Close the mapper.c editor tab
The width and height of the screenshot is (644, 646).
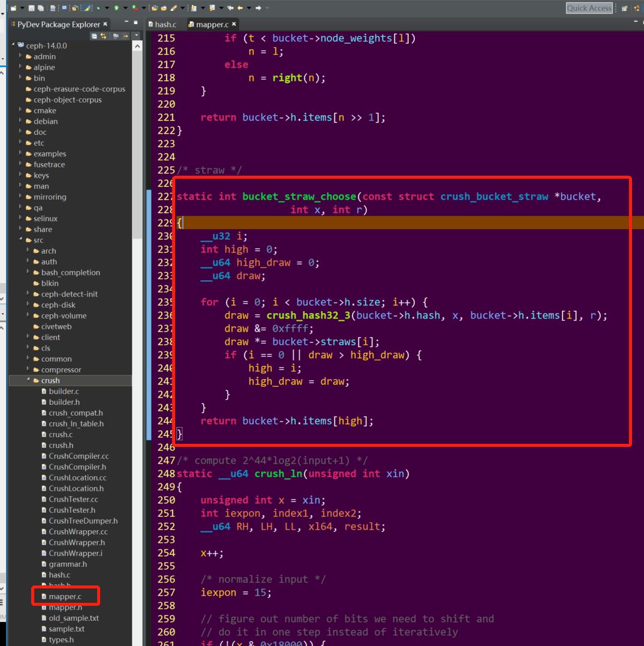tap(234, 24)
